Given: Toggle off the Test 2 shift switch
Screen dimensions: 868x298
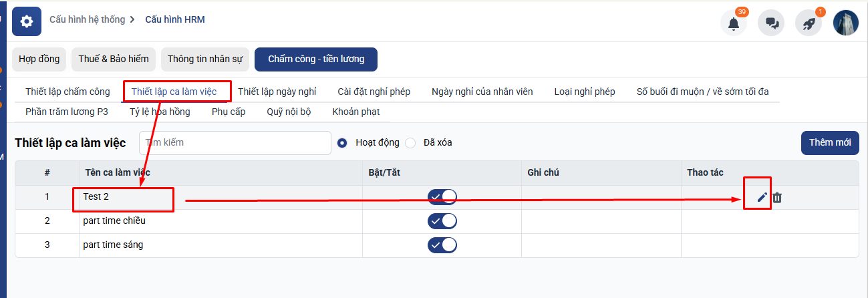Looking at the screenshot, I should [442, 196].
